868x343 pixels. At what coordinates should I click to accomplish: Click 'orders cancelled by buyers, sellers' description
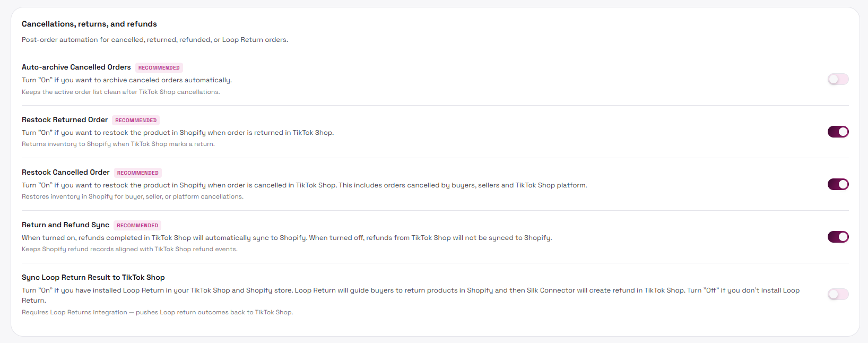click(x=305, y=185)
